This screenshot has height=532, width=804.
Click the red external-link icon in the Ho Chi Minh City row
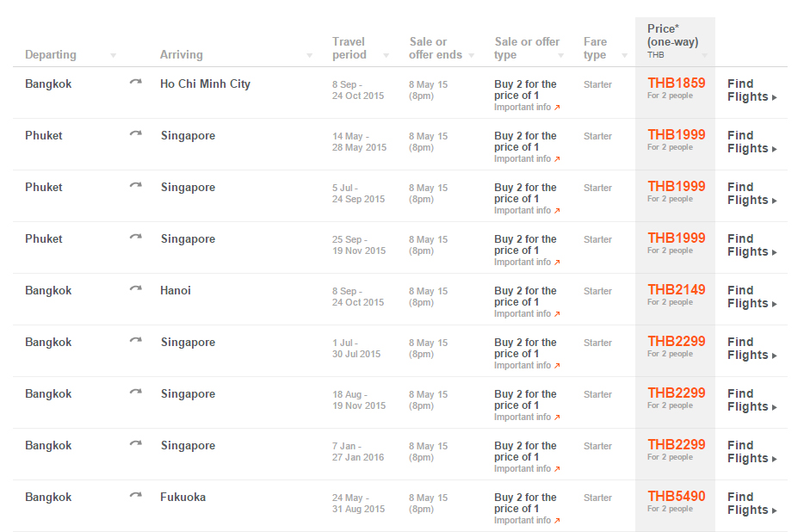point(557,108)
